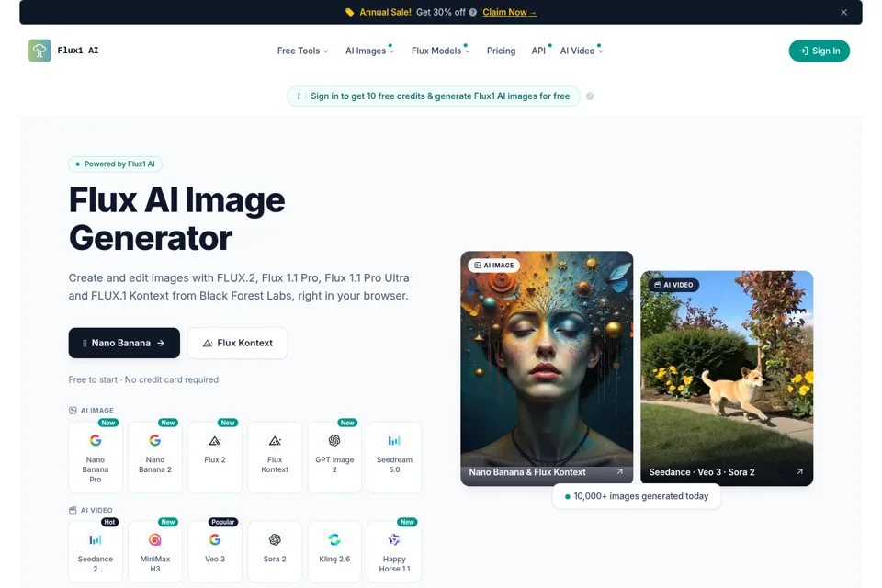This screenshot has height=588, width=882.
Task: Click the Sign In button
Action: (819, 51)
